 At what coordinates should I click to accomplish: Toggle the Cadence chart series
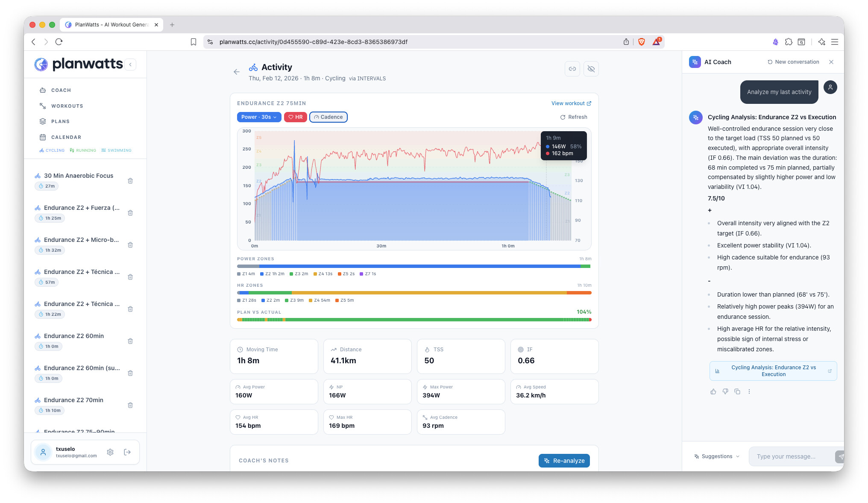[328, 117]
